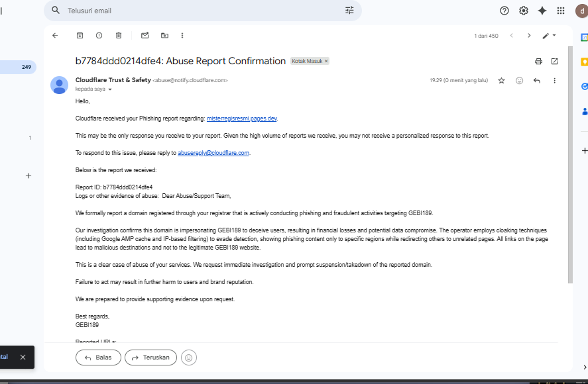Focus the Telusuri email search field
588x384 pixels.
point(202,11)
